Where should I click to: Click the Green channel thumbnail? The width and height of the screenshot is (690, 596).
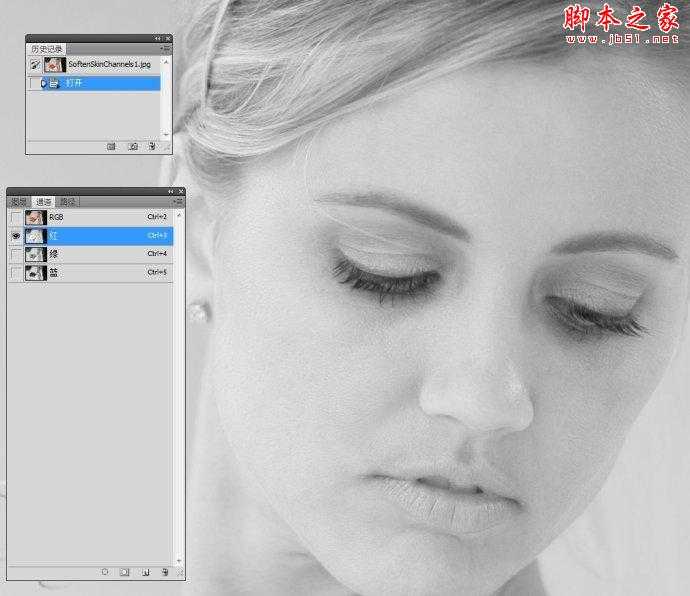coord(36,254)
